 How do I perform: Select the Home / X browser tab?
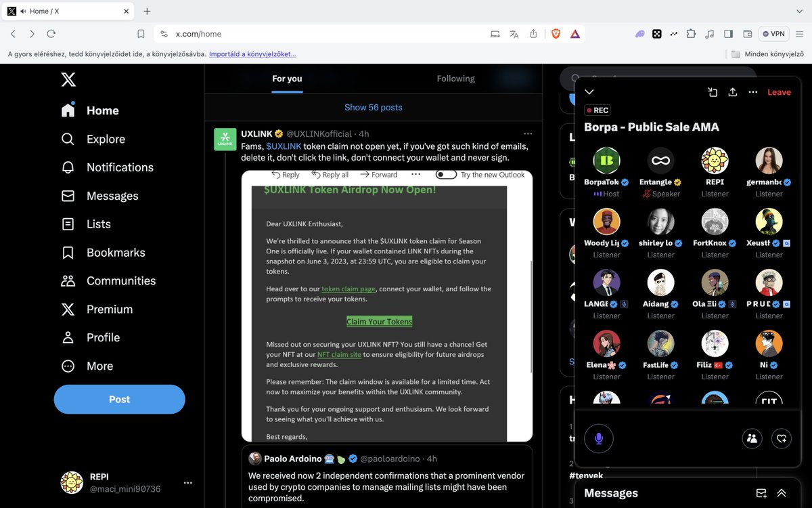69,12
